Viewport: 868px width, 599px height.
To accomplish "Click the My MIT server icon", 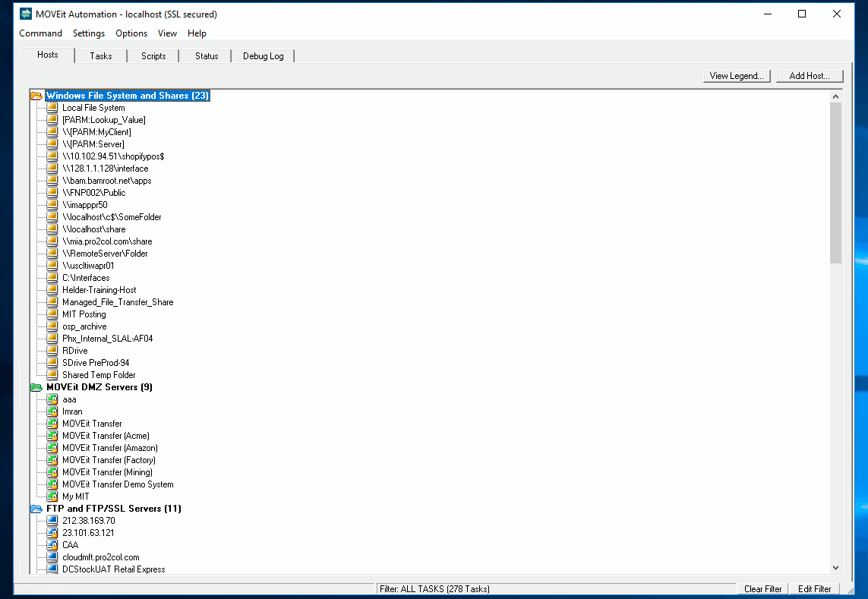I will point(52,497).
